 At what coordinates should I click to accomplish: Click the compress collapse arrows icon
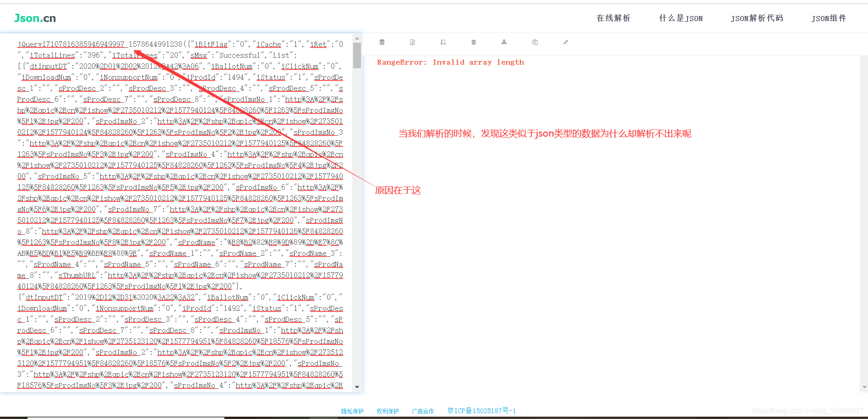point(566,42)
